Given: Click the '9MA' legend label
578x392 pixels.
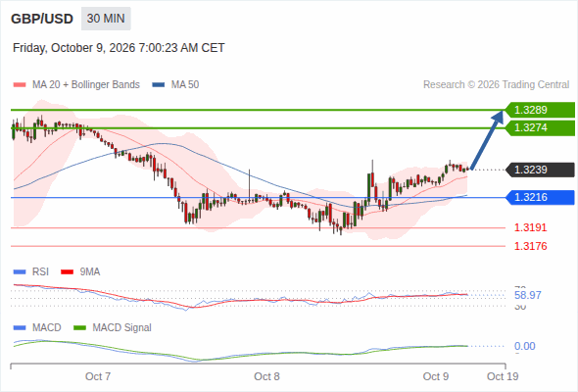Looking at the screenshot, I should pyautogui.click(x=90, y=272).
